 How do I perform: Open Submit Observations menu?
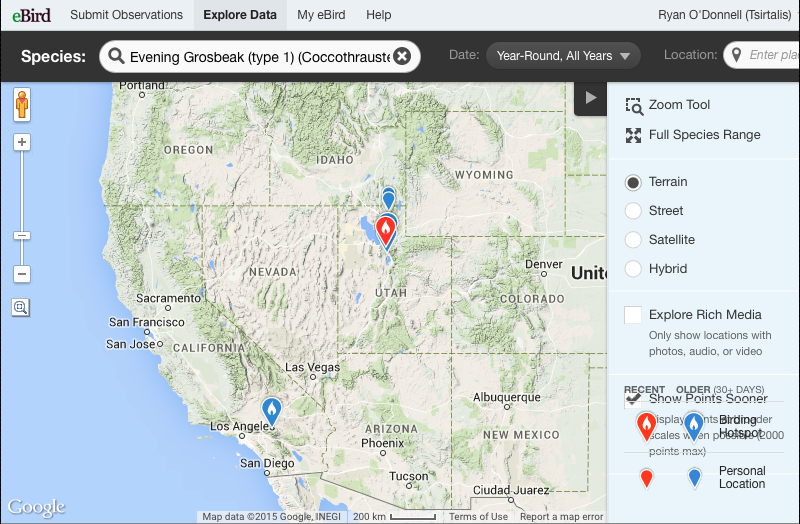pos(127,15)
